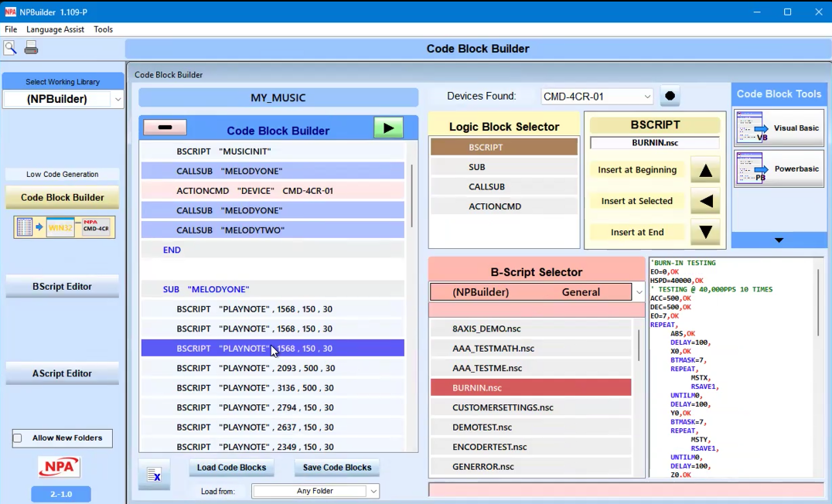Select GENERROR.nsc script
This screenshot has height=504, width=832.
(530, 467)
